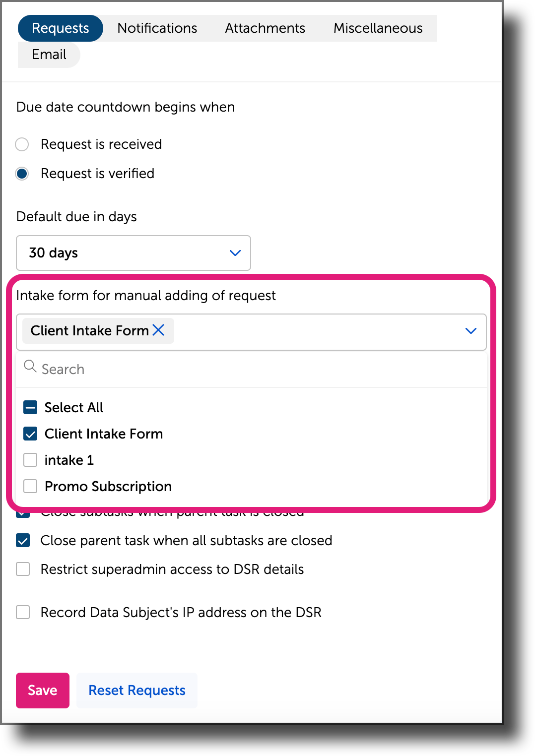Toggle the Select All checkbox
Viewport: 535px width, 756px height.
(30, 407)
